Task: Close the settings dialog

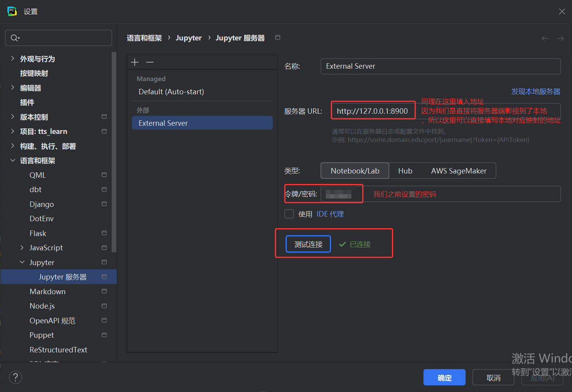Action: 562,12
